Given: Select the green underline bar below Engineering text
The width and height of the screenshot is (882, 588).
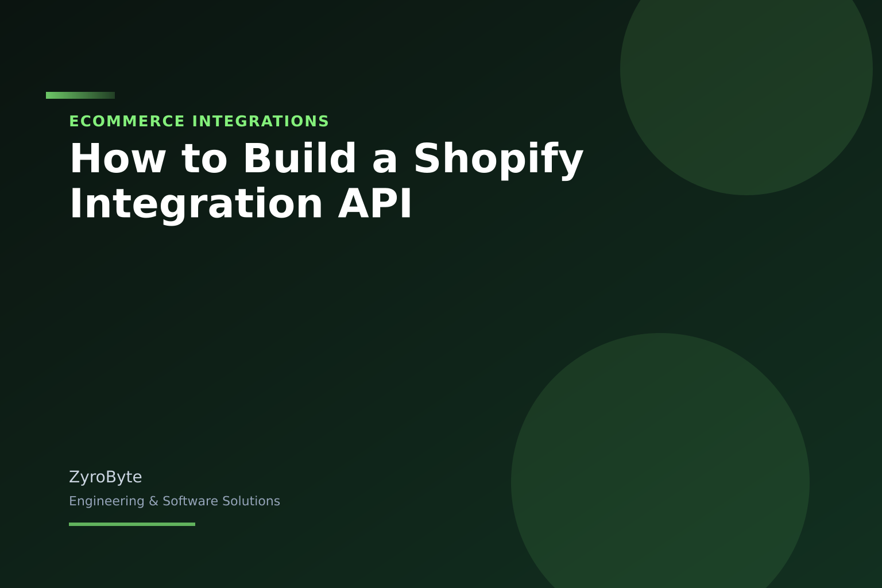Looking at the screenshot, I should (131, 524).
